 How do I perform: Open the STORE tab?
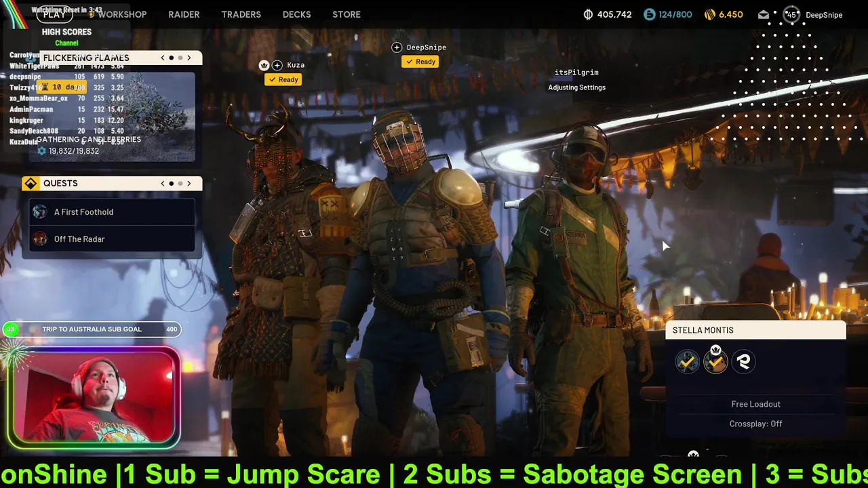click(347, 14)
